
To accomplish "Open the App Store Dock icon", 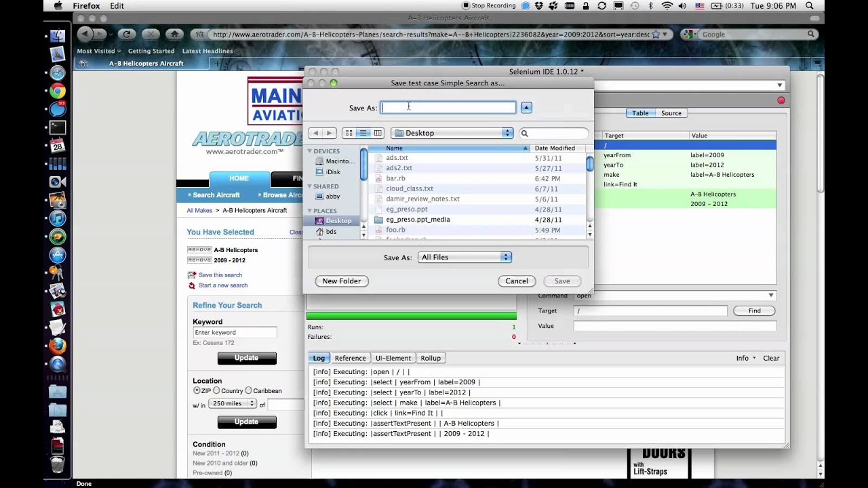I will click(58, 255).
